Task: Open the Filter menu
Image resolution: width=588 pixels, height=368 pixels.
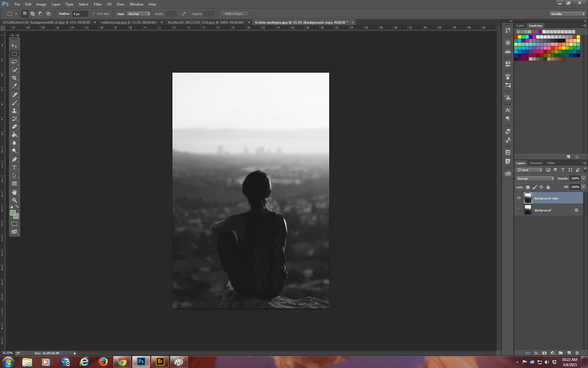Action: (x=97, y=4)
